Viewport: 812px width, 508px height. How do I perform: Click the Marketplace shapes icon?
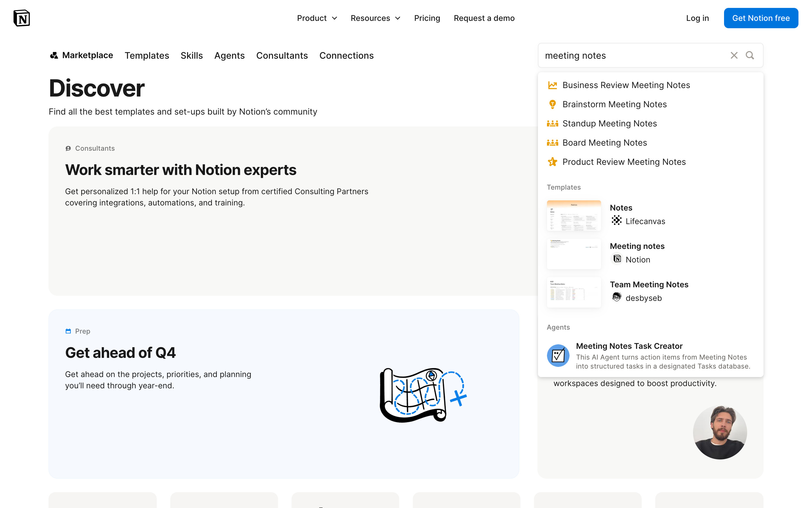click(x=54, y=55)
